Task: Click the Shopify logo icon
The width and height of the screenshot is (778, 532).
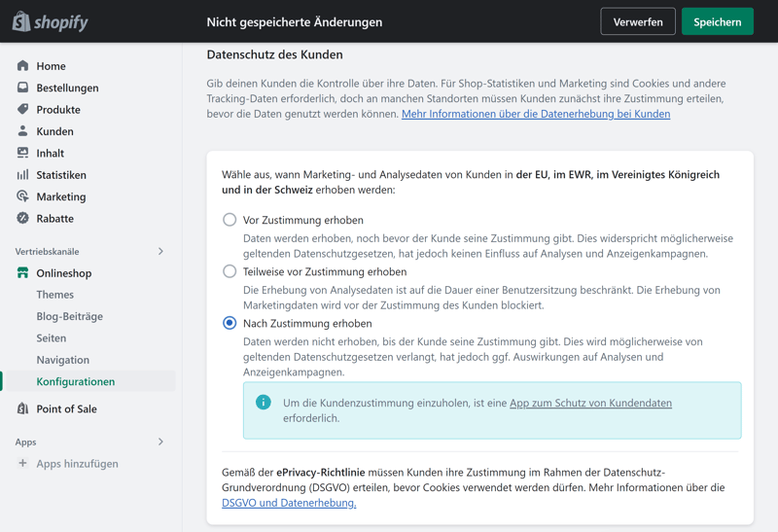Action: [21, 21]
